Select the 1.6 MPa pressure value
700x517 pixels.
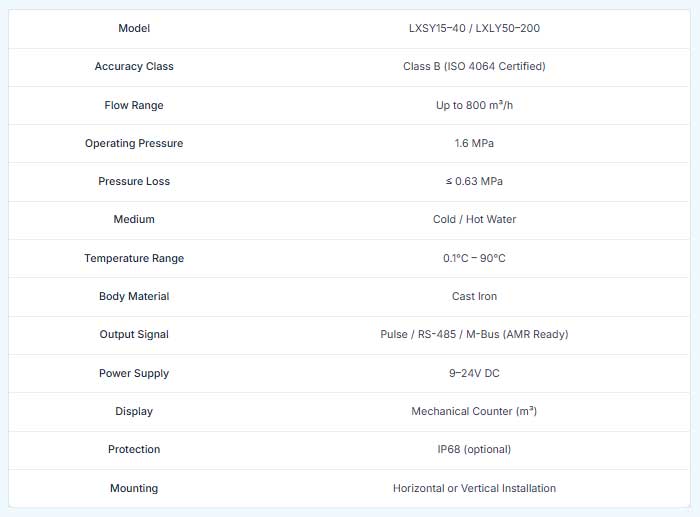pos(474,143)
